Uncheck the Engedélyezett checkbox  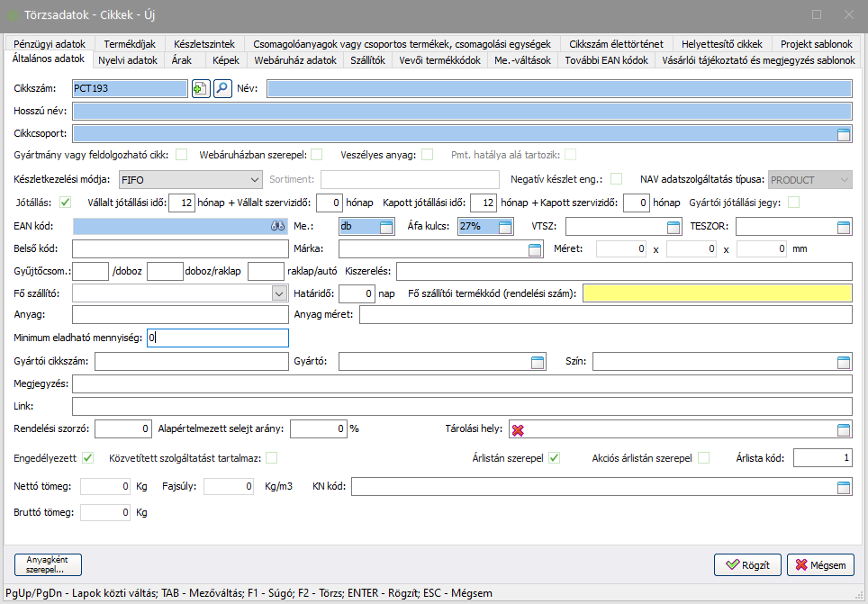point(87,458)
